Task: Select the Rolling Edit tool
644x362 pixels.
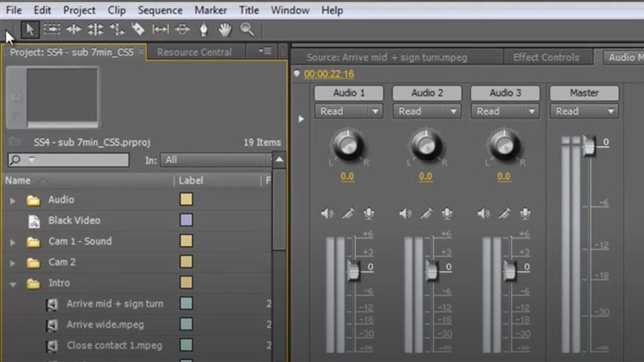Action: pyautogui.click(x=96, y=30)
